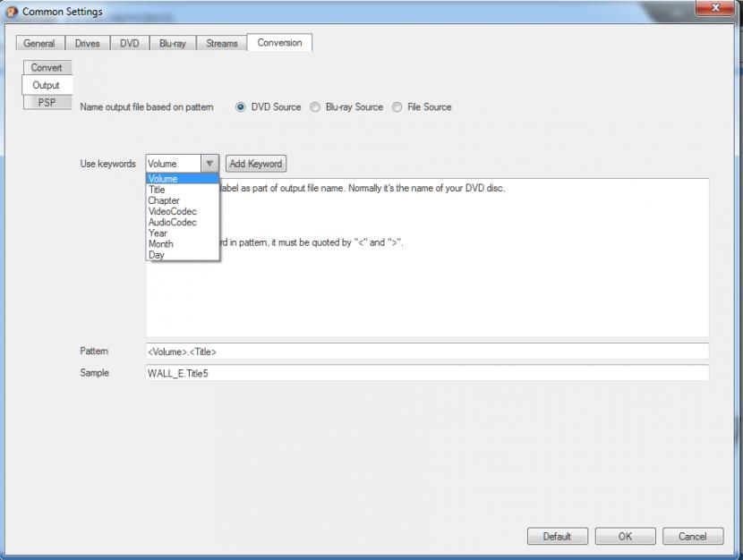Choose File Source radio button
The width and height of the screenshot is (743, 560).
coord(397,107)
